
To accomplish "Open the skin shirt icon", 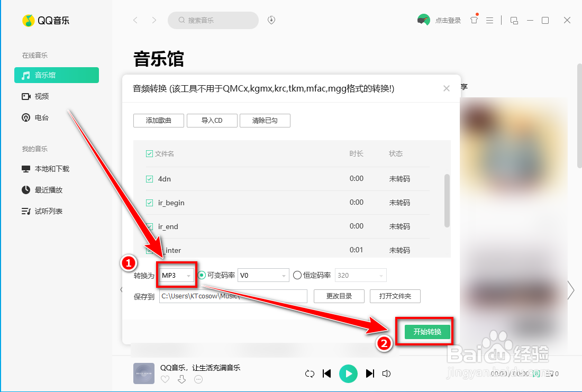I will 474,20.
